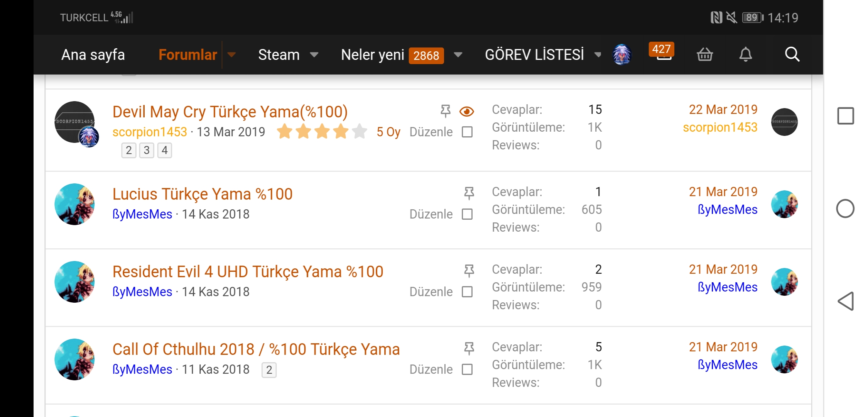Rate Devil May Cry with fifth star
The image size is (868, 417).
pyautogui.click(x=360, y=131)
